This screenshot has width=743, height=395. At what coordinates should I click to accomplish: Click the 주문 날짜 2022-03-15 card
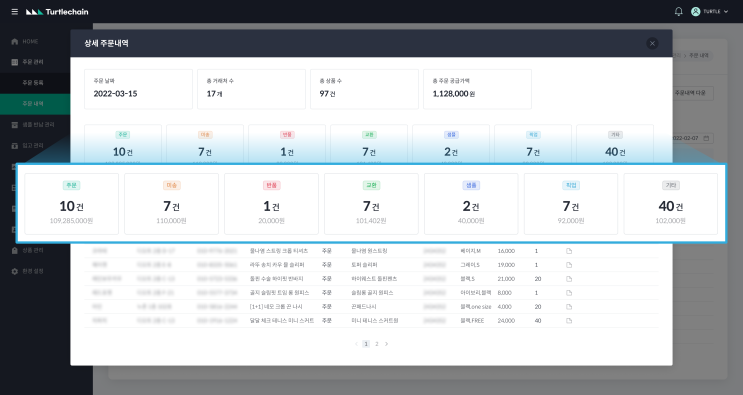pos(138,89)
